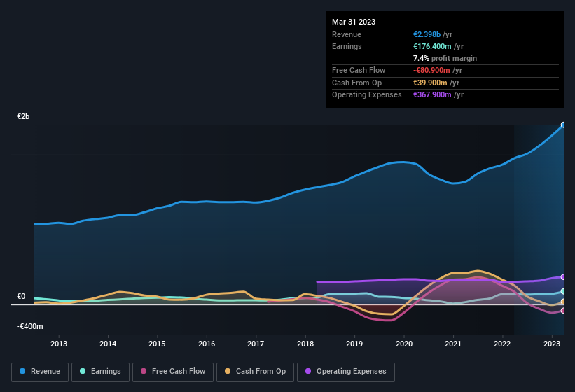Click the Cash From Op tooltip label

(x=356, y=83)
